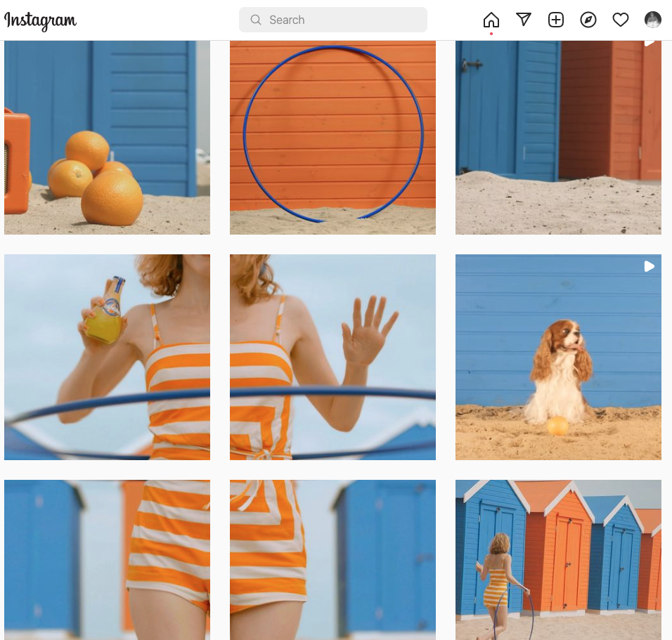This screenshot has height=640, width=672.
Task: Open the striped swimsuit with blue hut post
Action: click(x=332, y=560)
